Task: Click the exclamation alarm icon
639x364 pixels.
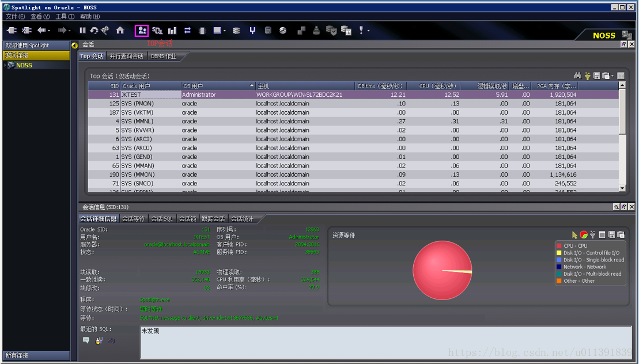Action: [x=361, y=31]
